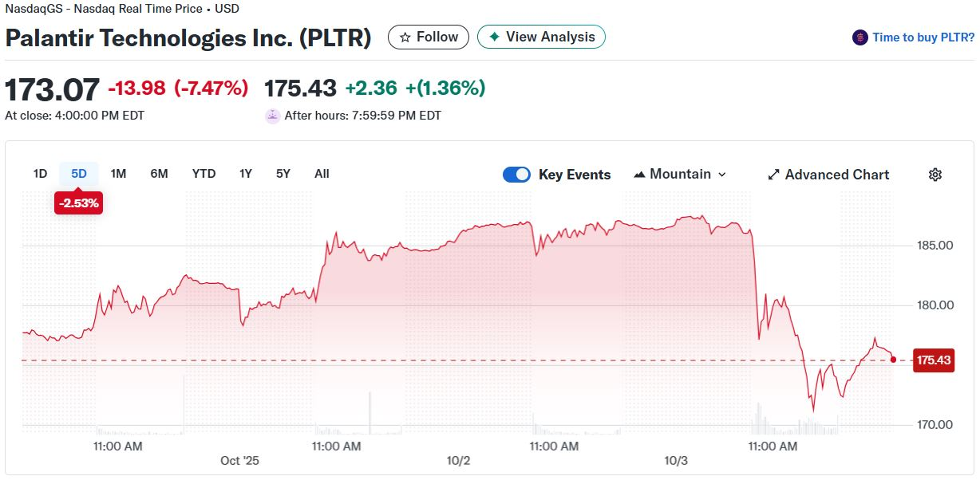Click the star icon in Follow button
The image size is (980, 480).
coord(405,37)
